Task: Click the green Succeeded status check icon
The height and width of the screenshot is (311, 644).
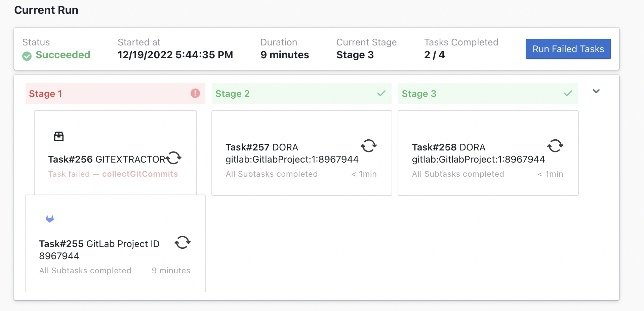Action: (x=27, y=56)
